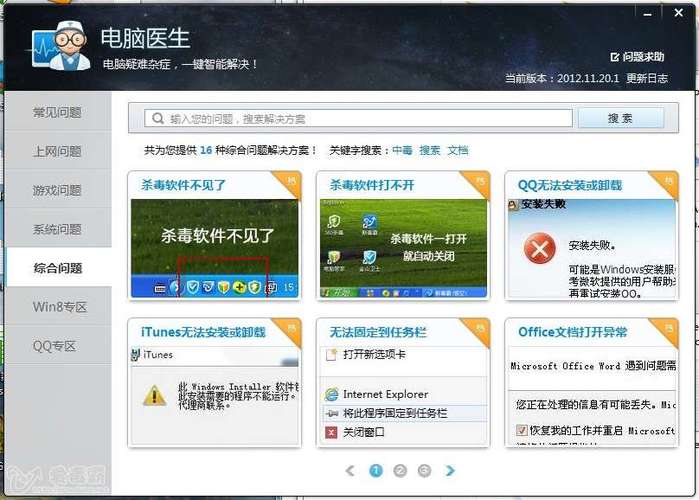The height and width of the screenshot is (500, 699).
Task: Click the Office Word error preview thumbnail
Action: (592, 395)
